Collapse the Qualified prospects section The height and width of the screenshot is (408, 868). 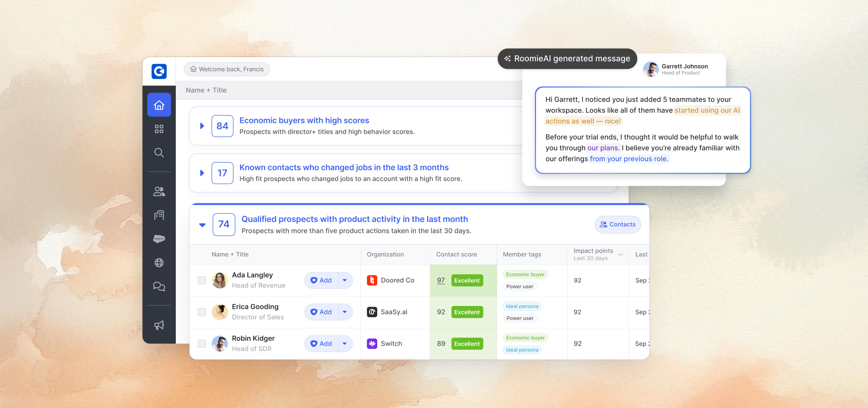pyautogui.click(x=203, y=225)
